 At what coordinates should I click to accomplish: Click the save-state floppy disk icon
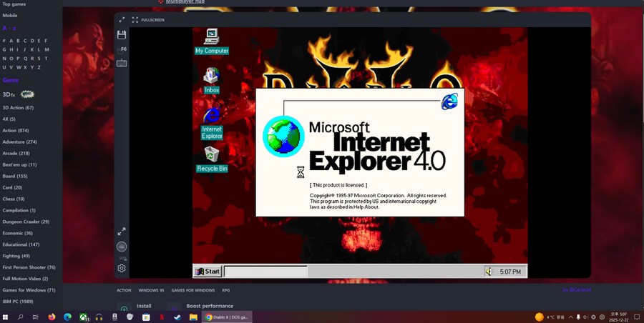coord(122,34)
